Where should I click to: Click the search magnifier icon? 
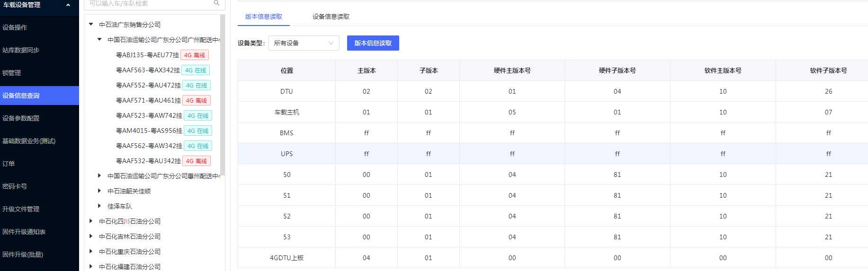click(x=216, y=3)
